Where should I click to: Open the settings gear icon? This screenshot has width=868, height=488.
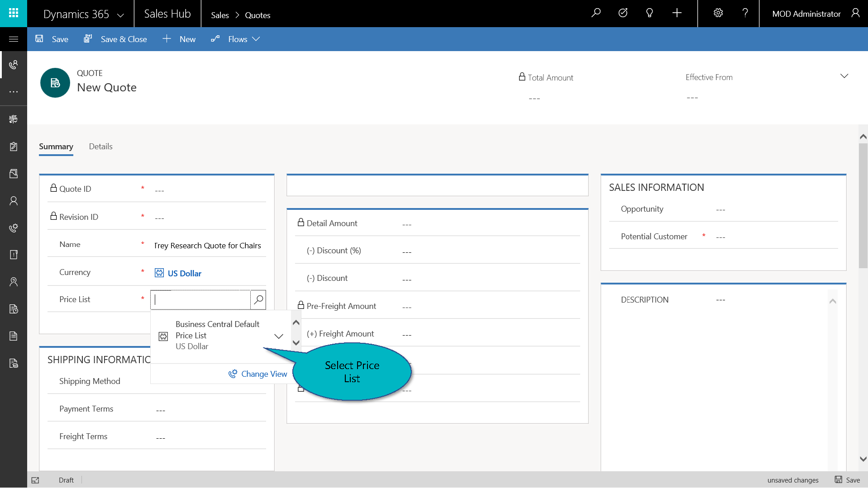tap(718, 13)
